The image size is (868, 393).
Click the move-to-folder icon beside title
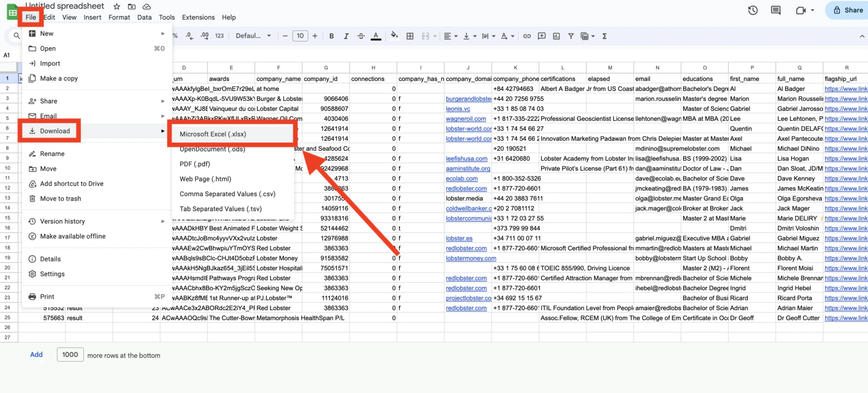pyautogui.click(x=131, y=7)
